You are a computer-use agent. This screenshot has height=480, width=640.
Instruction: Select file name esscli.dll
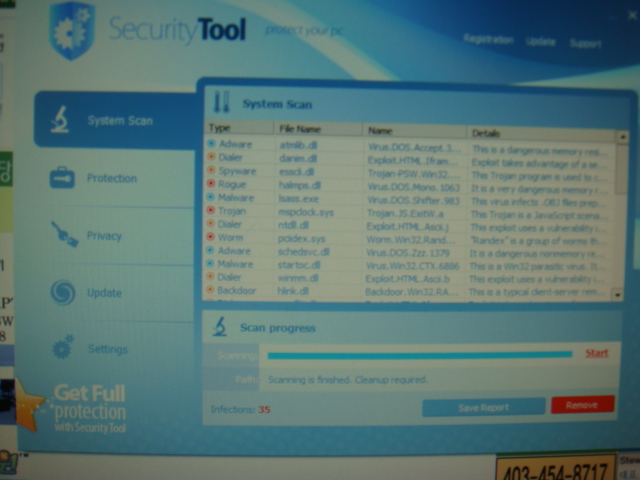tap(296, 172)
